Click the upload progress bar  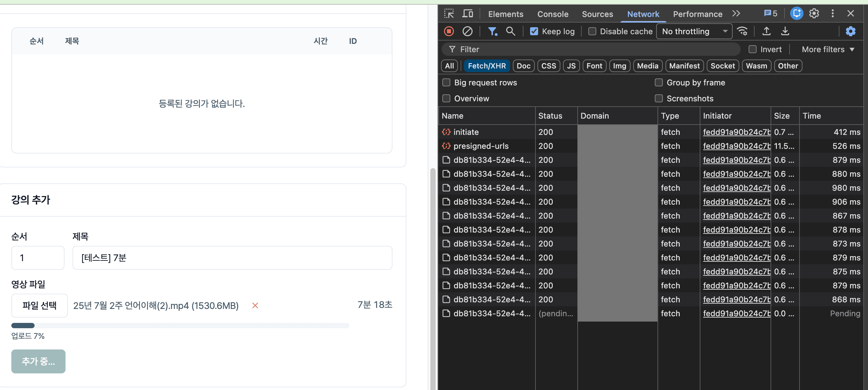180,326
